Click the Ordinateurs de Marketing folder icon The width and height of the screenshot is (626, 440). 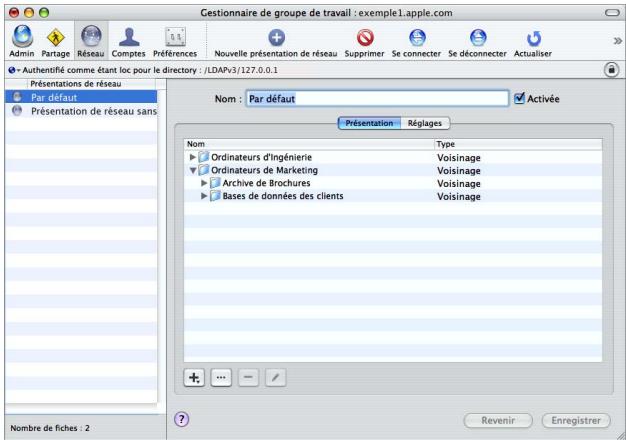pyautogui.click(x=204, y=170)
